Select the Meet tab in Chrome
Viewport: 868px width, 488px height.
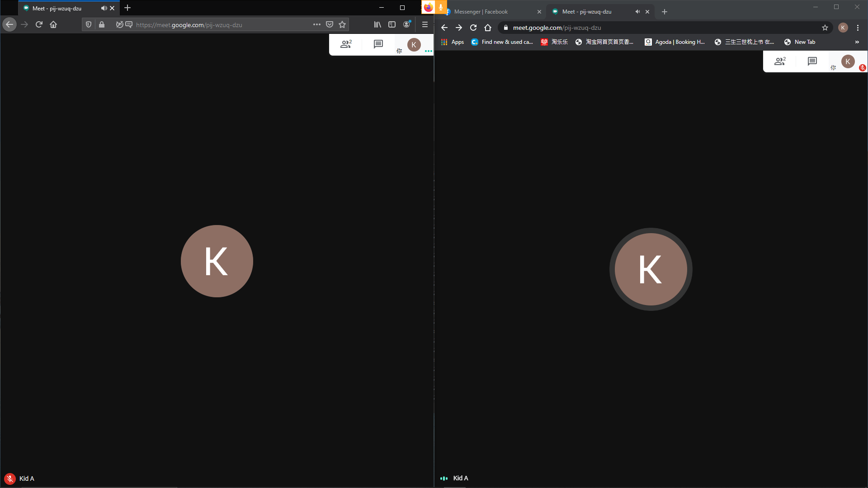tap(587, 12)
